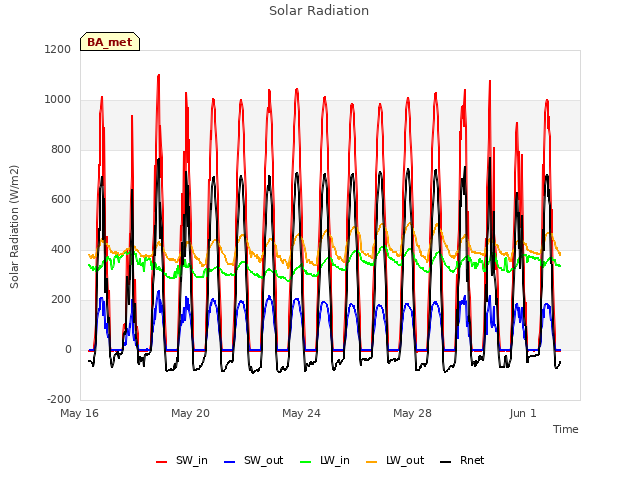
Task: Click the 800 y-axis tick label
Action: click(x=61, y=149)
